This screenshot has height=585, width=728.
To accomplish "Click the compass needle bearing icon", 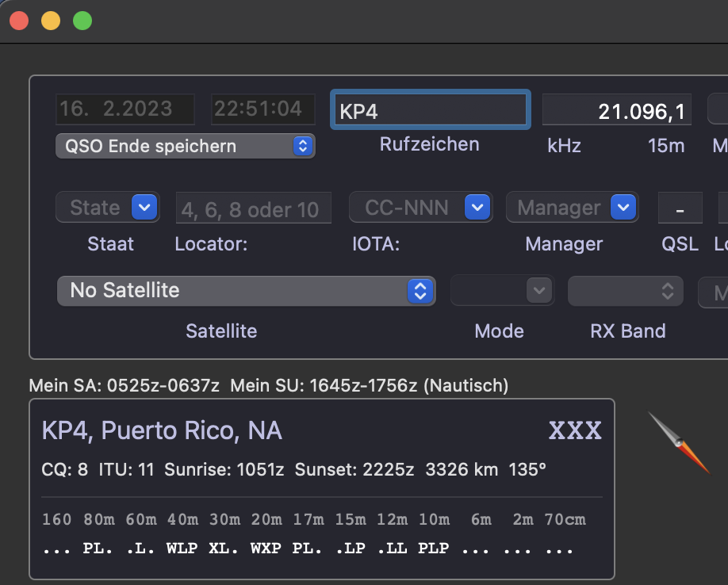I will point(678,444).
